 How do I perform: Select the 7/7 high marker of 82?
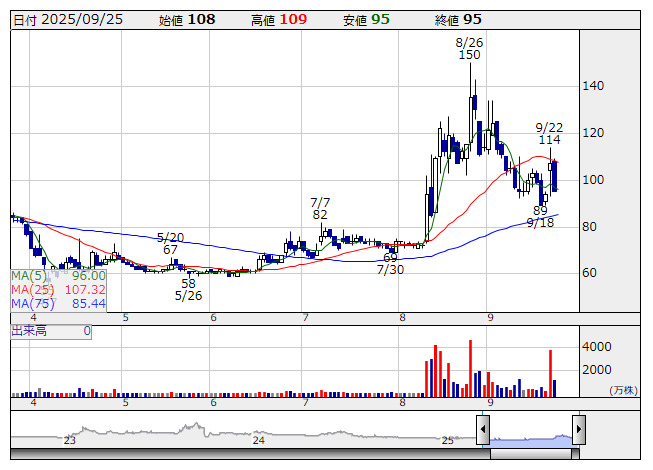(x=320, y=208)
